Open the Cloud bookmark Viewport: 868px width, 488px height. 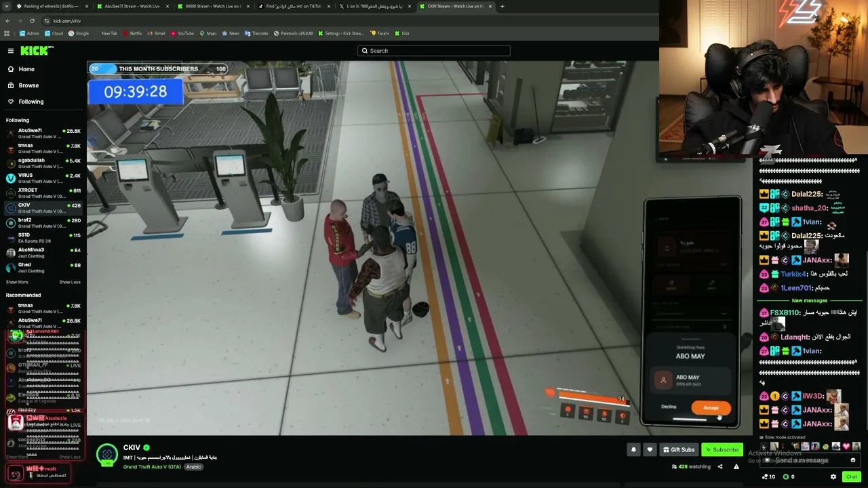[54, 33]
